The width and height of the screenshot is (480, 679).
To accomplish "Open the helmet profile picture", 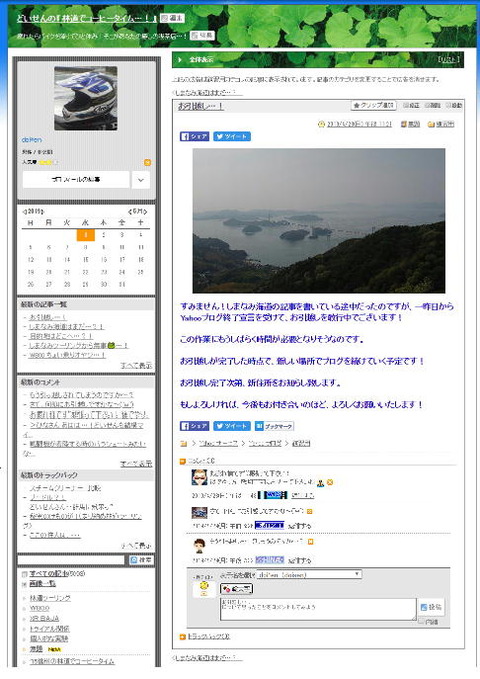I will point(86,98).
